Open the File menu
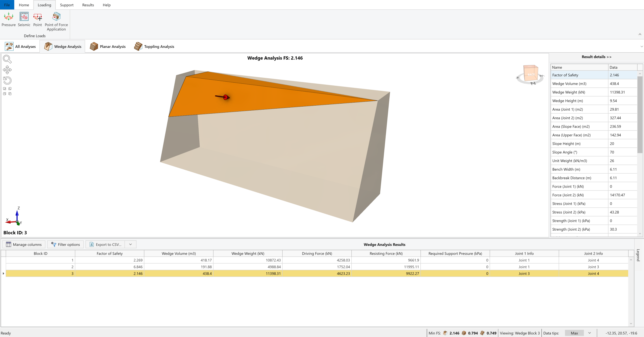This screenshot has height=337, width=644. (x=7, y=5)
